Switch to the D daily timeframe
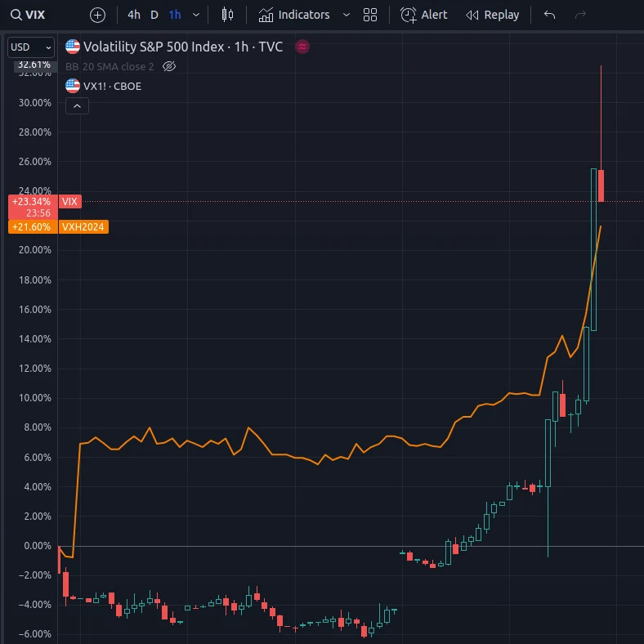The width and height of the screenshot is (644, 644). [154, 15]
